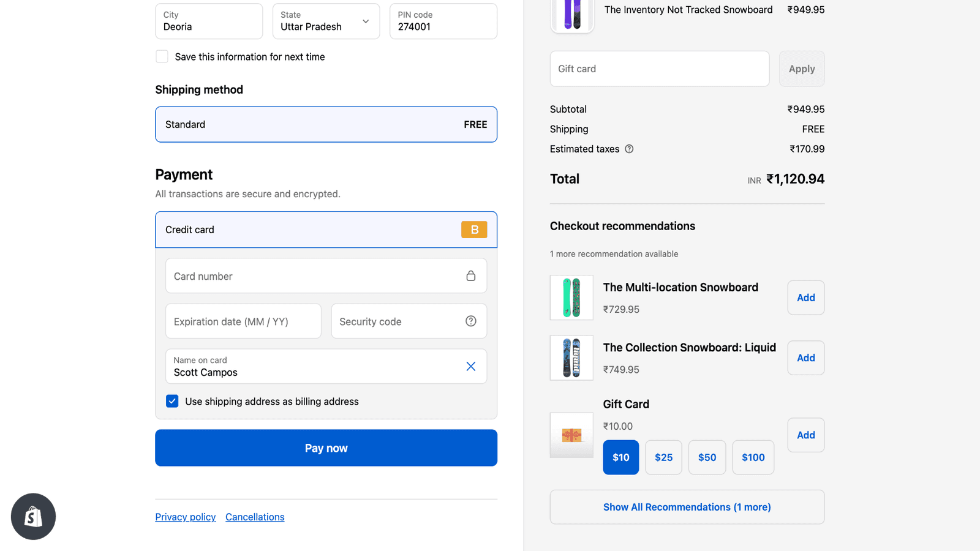Click the orange B credit card badge

[x=474, y=230]
